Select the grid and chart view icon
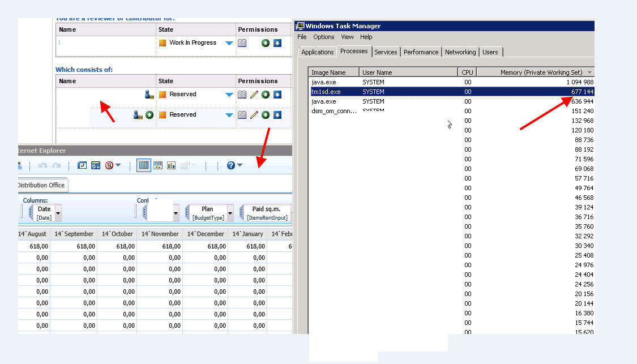Screen dimensions: 637x364 point(158,165)
